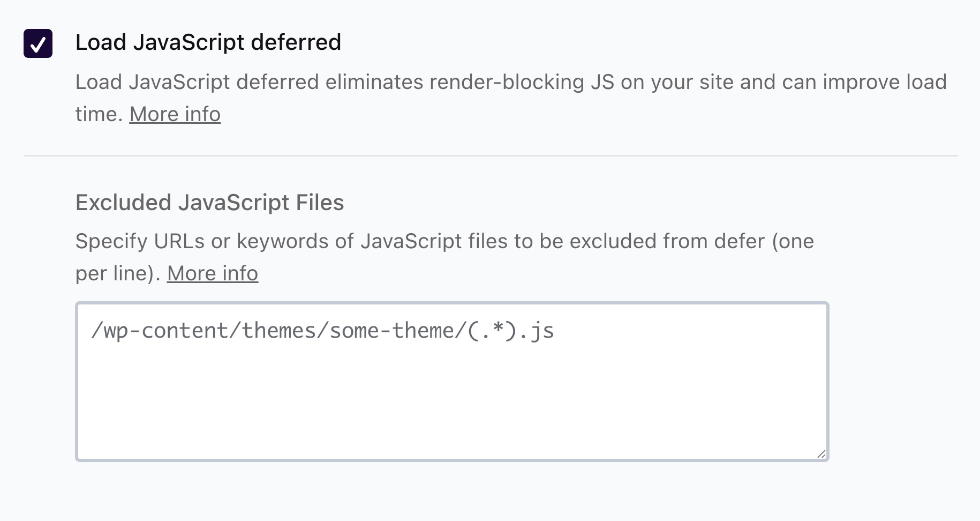
Task: Click the "Excluded JavaScript Files" heading
Action: click(210, 203)
